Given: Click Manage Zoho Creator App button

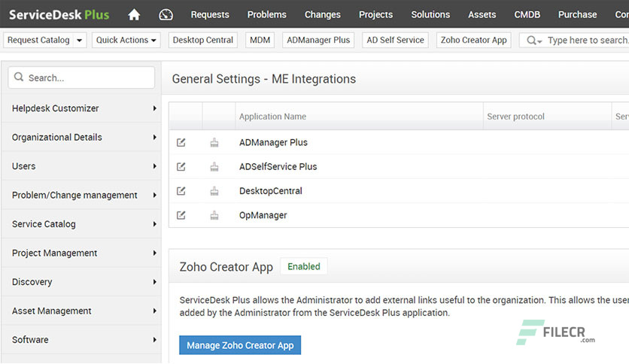Looking at the screenshot, I should point(240,345).
